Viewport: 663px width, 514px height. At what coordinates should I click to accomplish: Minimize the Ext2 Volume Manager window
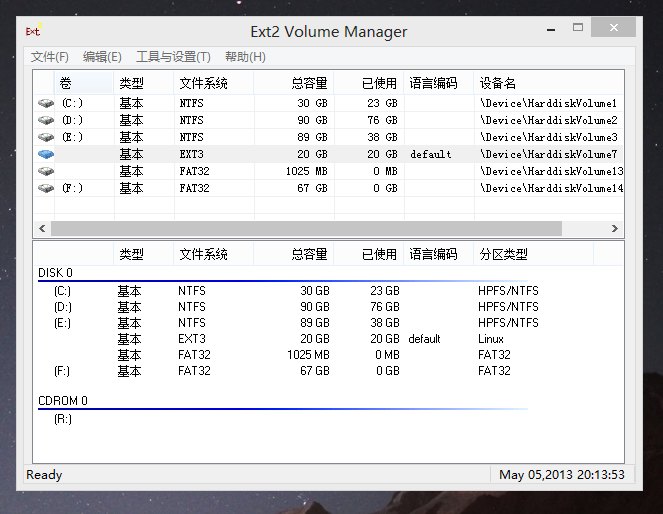pyautogui.click(x=551, y=29)
